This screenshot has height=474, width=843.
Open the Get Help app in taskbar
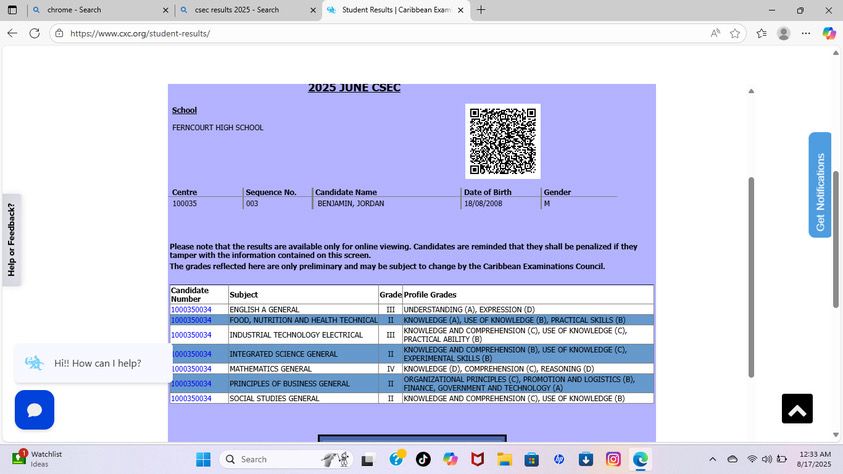(x=396, y=459)
